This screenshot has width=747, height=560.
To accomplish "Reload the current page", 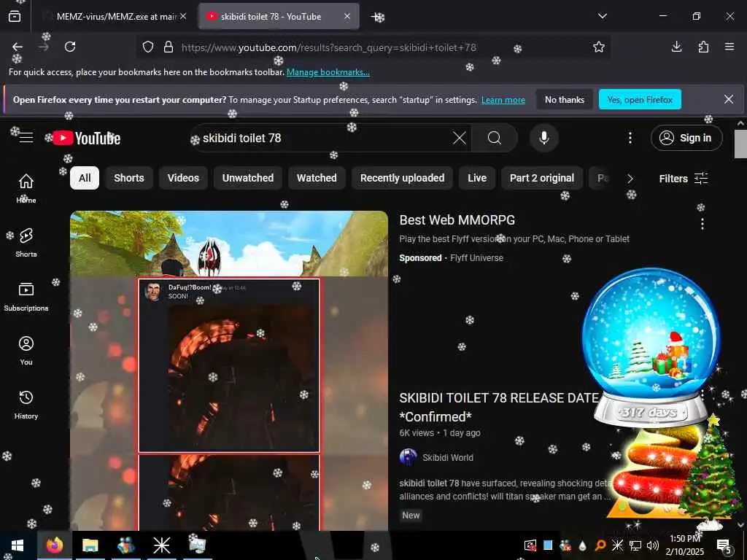I will pyautogui.click(x=70, y=47).
